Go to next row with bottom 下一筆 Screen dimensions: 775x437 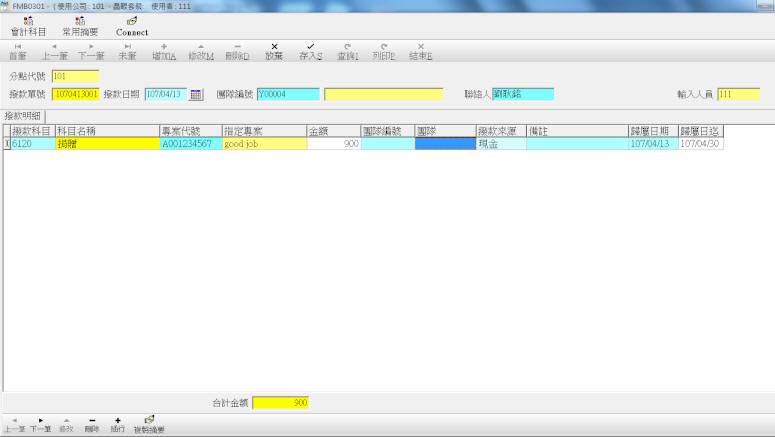point(40,424)
